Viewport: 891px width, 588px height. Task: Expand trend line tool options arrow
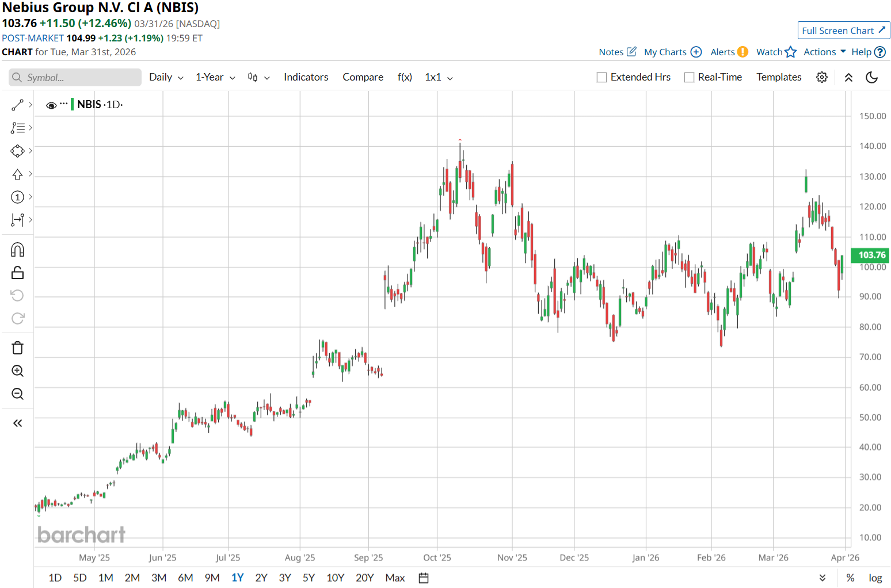30,105
